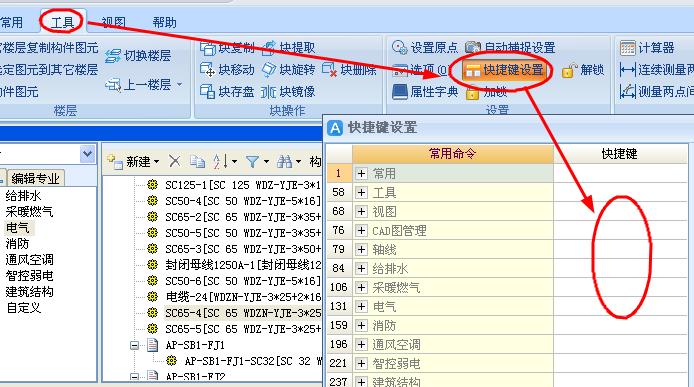Click the 上一楼层 icon
Screen dimensions: 694x387
coord(113,85)
